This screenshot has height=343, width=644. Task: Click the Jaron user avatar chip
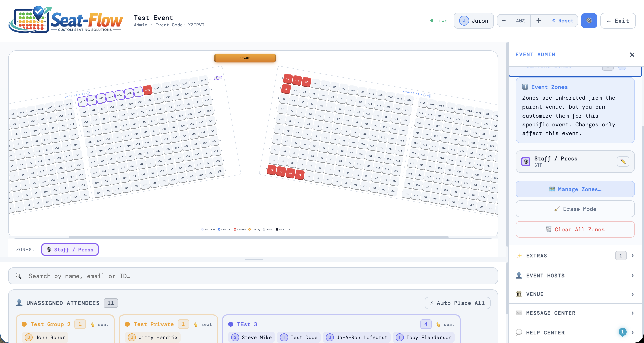click(473, 21)
